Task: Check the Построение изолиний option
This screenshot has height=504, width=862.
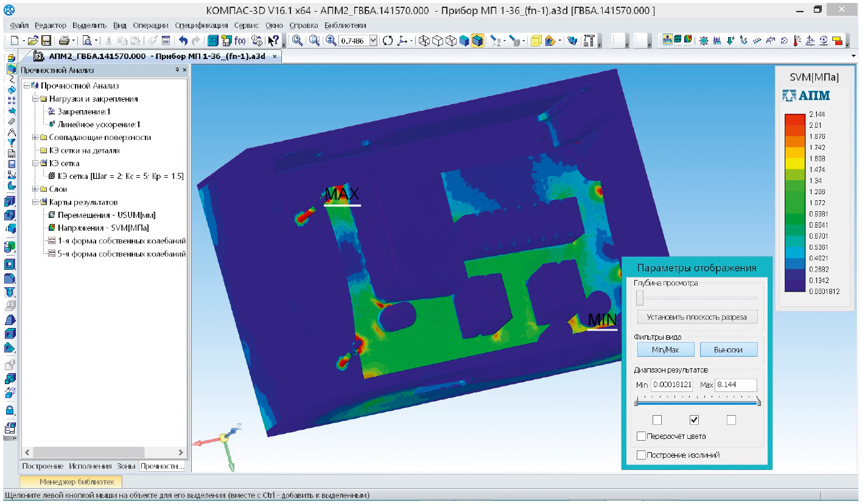Action: 641,455
